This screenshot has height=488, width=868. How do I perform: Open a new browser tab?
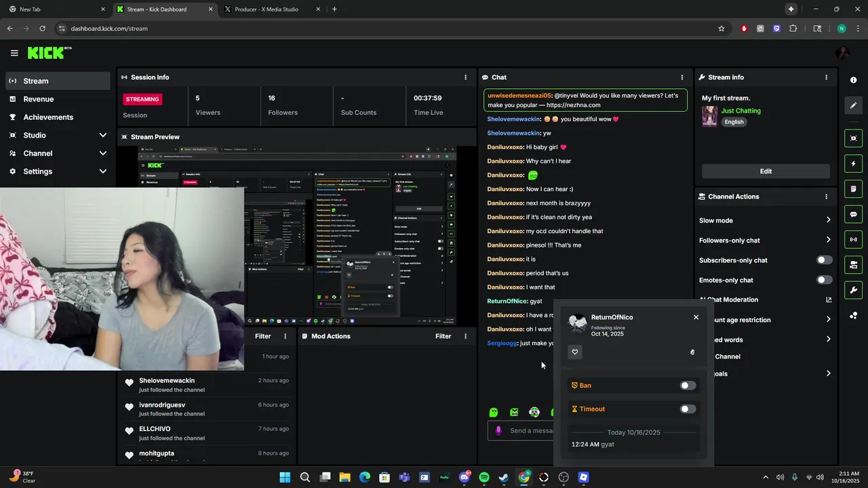click(334, 9)
